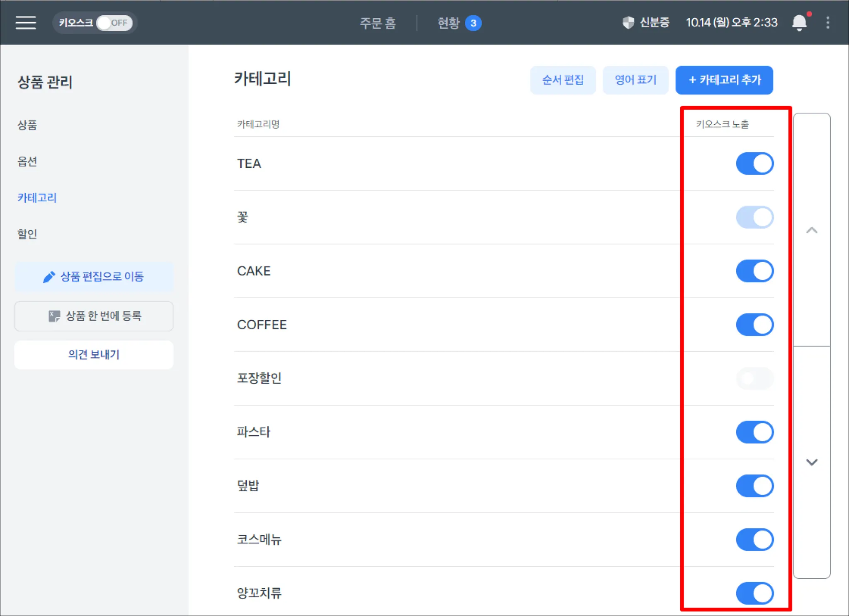
Task: Click the 순서 편집 button
Action: pos(563,80)
